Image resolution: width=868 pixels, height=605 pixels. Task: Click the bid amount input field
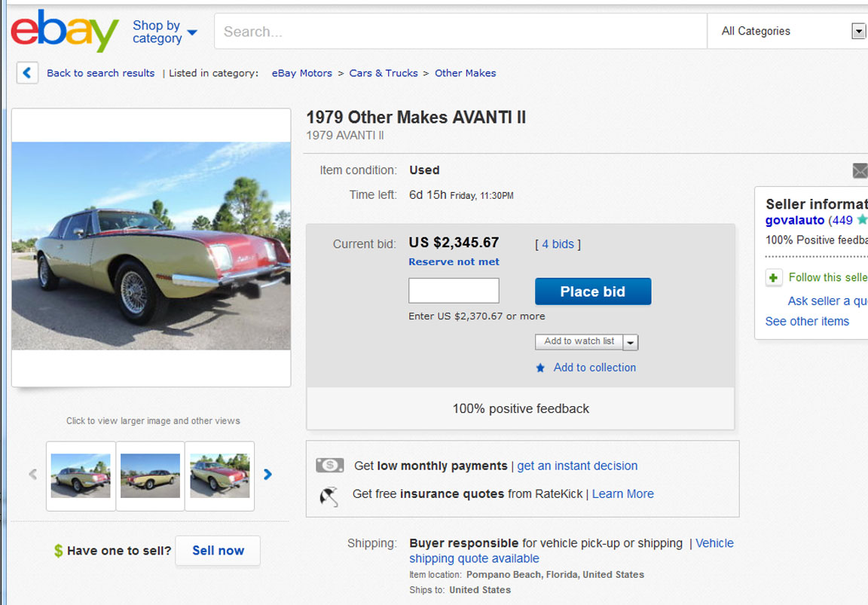pos(454,291)
